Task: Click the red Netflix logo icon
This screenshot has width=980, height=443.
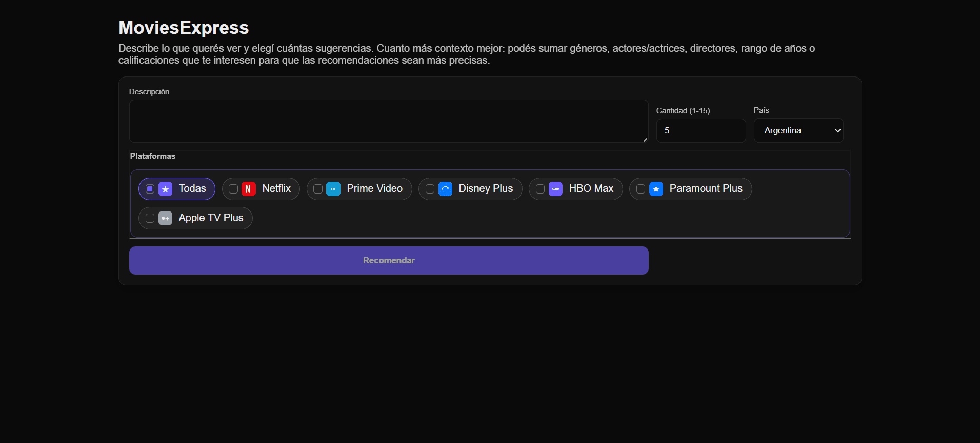Action: [248, 189]
